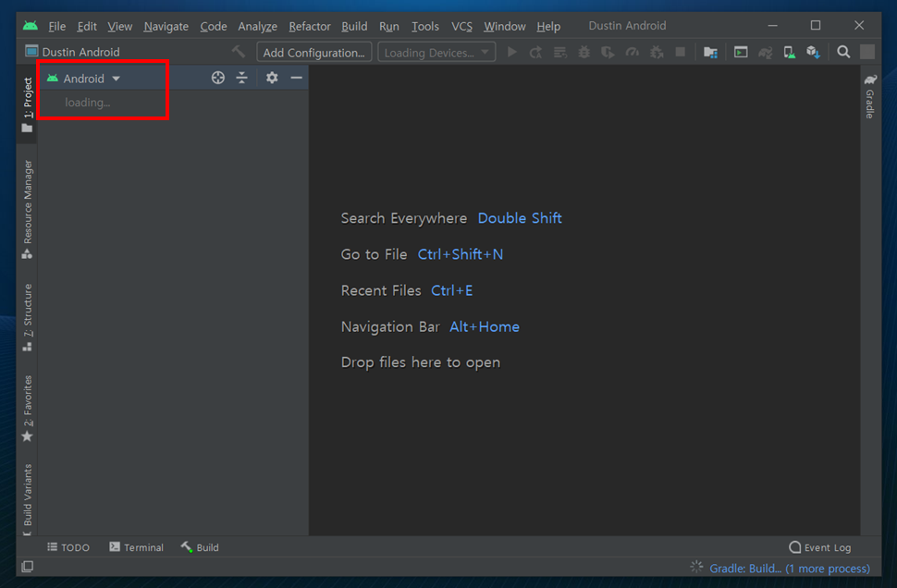Open the Build Variants side tab

tap(28, 498)
